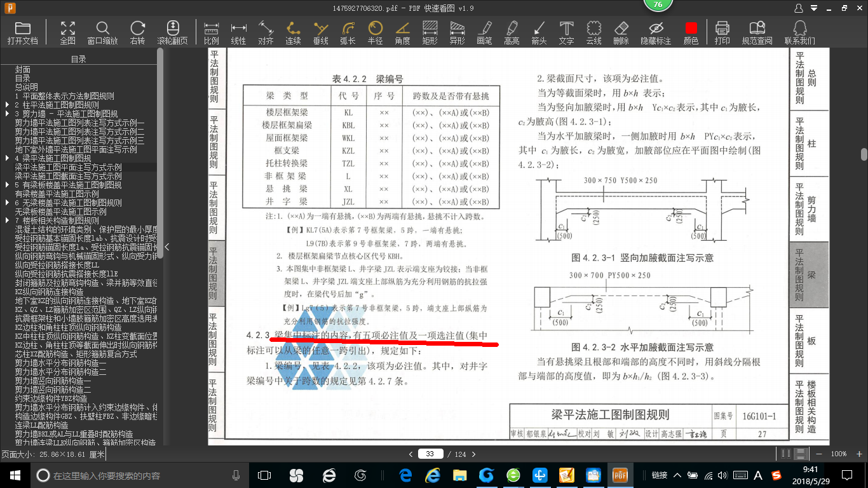Expand the '4 梁平法施工图制图规' outline entry
868x488 pixels.
[6, 158]
